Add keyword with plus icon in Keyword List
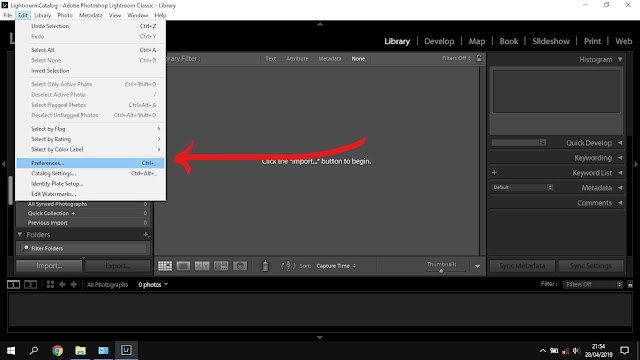 [494, 173]
